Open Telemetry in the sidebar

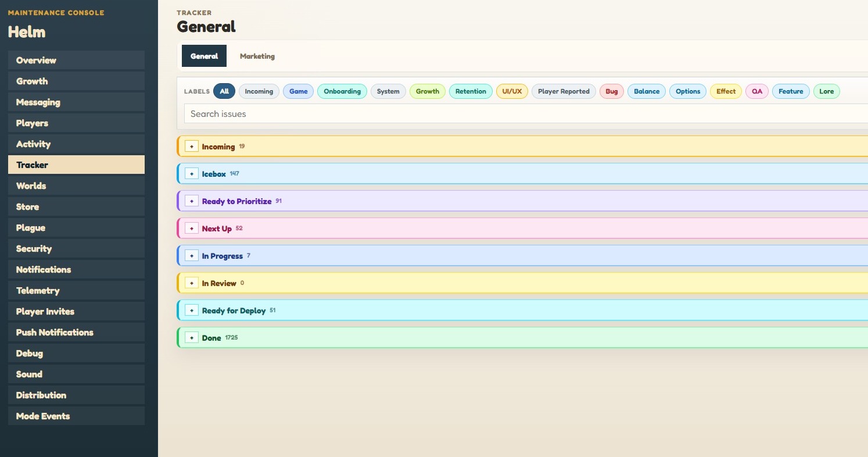(76, 290)
